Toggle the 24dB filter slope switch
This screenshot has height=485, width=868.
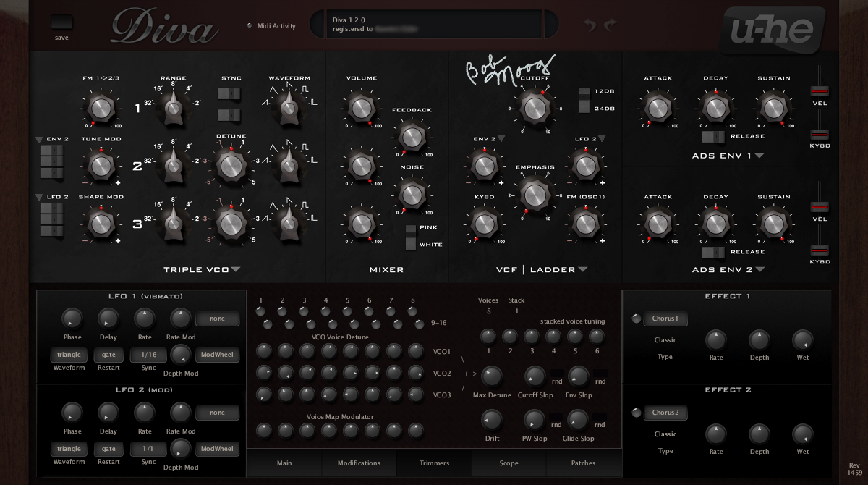584,107
